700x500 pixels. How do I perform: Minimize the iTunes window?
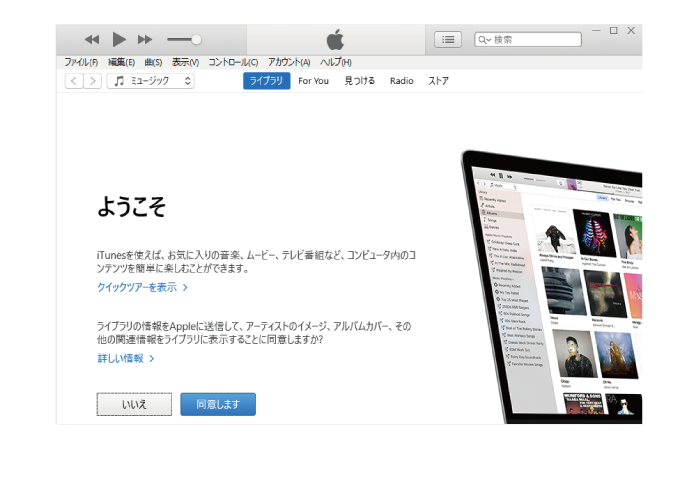click(596, 30)
